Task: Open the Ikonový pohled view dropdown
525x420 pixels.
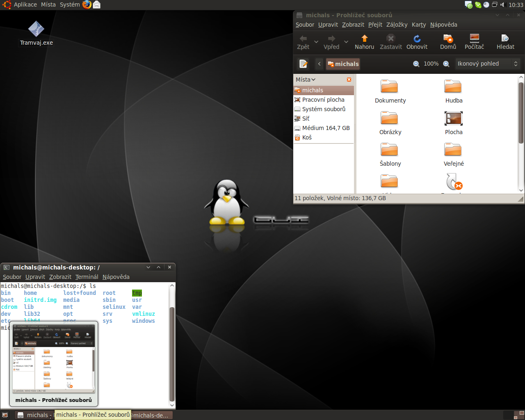Action: (x=488, y=64)
